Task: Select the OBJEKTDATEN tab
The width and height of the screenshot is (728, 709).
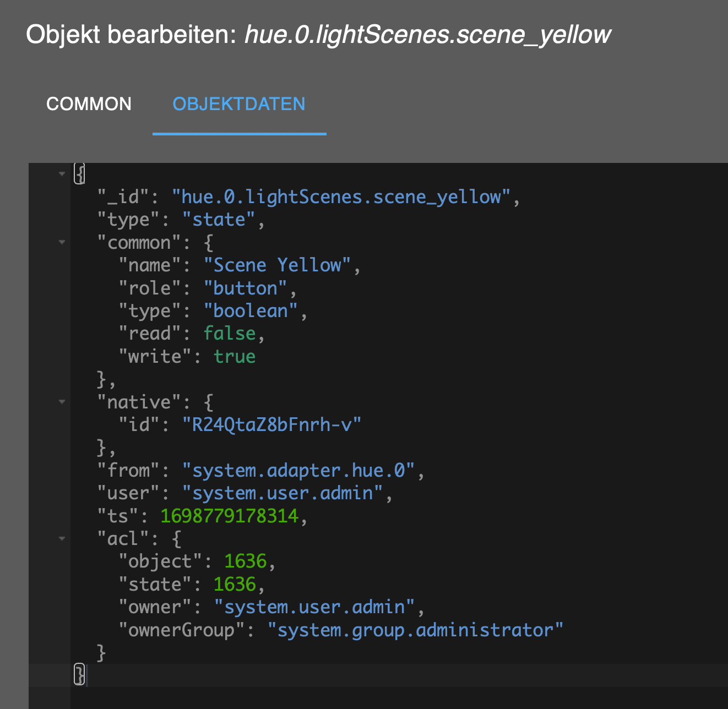Action: (239, 104)
